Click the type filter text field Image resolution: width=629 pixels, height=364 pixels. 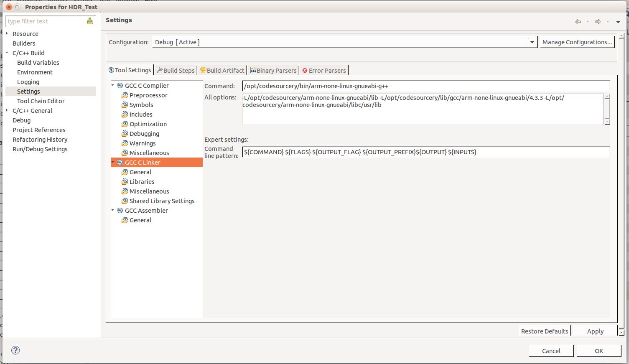pyautogui.click(x=46, y=21)
